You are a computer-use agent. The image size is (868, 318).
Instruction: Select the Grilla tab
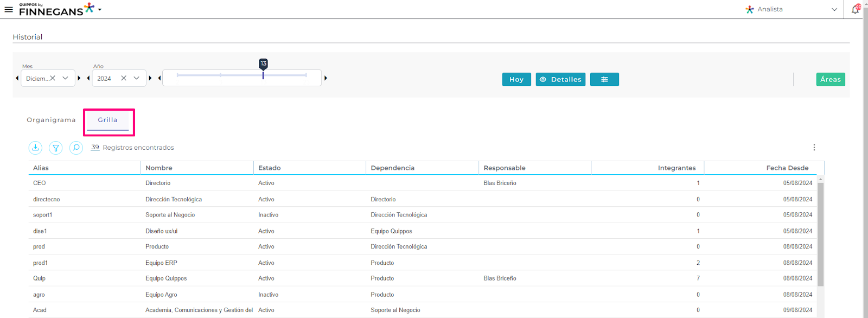tap(107, 120)
